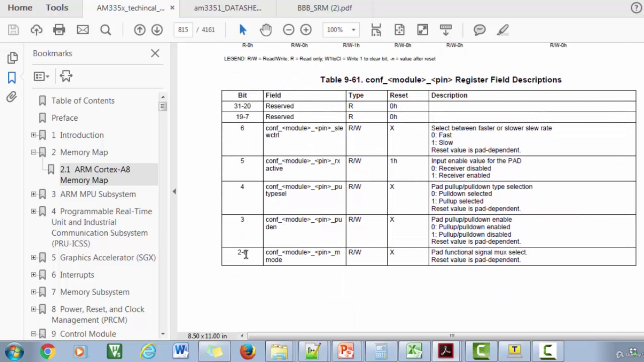This screenshot has width=644, height=362.
Task: Go to previous page arrow
Action: [x=140, y=30]
